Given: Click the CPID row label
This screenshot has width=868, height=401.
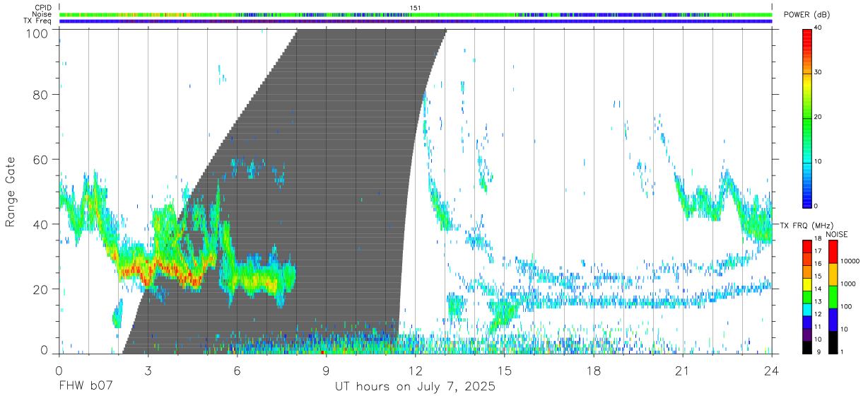Looking at the screenshot, I should click(43, 8).
